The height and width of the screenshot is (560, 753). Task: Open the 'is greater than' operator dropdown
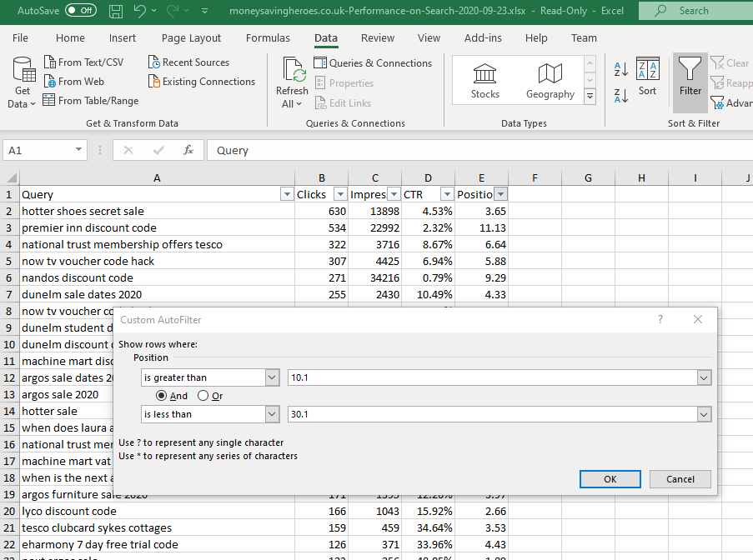(272, 377)
